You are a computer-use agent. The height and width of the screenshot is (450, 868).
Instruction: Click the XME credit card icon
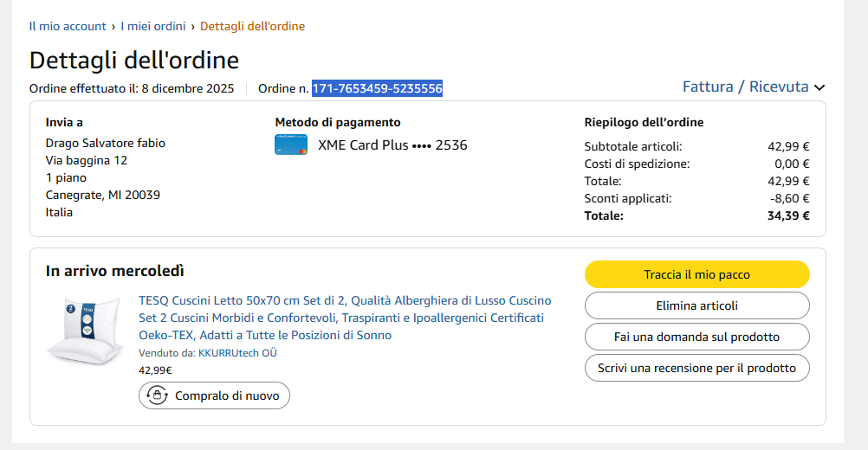click(x=291, y=145)
